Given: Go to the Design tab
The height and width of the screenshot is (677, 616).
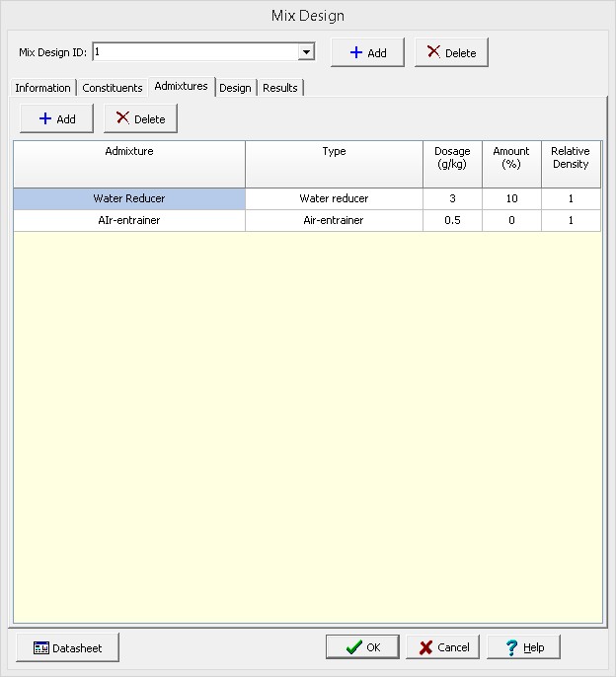Looking at the screenshot, I should click(235, 88).
